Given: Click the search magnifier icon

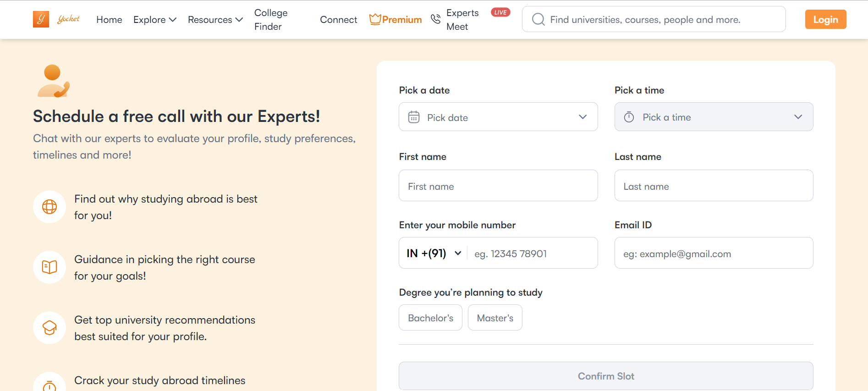Looking at the screenshot, I should click(538, 19).
